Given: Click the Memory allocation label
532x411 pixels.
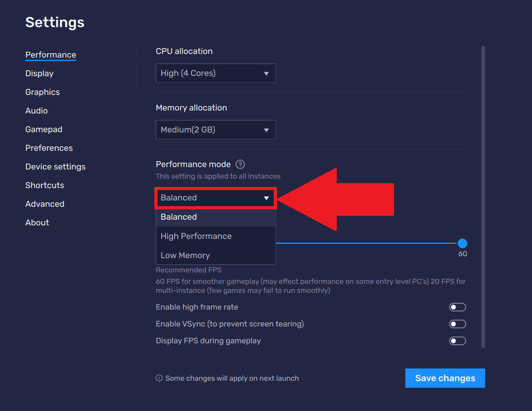Looking at the screenshot, I should (191, 108).
